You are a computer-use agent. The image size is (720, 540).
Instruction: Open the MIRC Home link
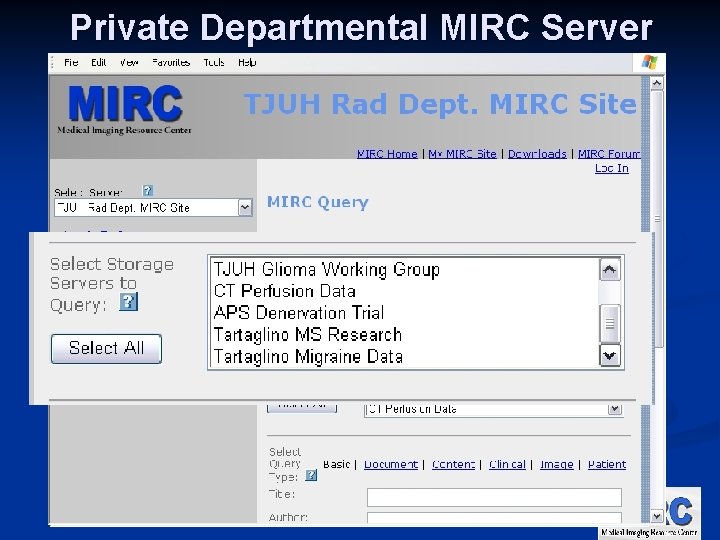coord(387,154)
